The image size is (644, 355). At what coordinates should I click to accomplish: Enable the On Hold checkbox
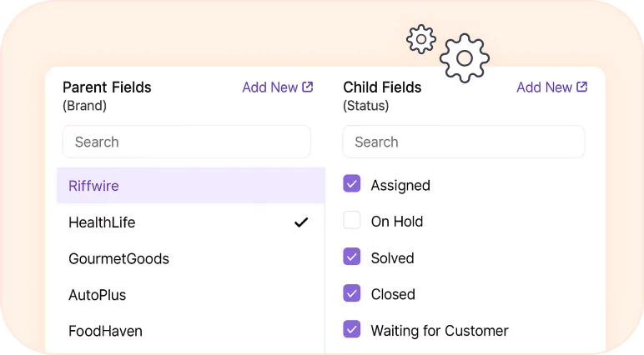(352, 220)
